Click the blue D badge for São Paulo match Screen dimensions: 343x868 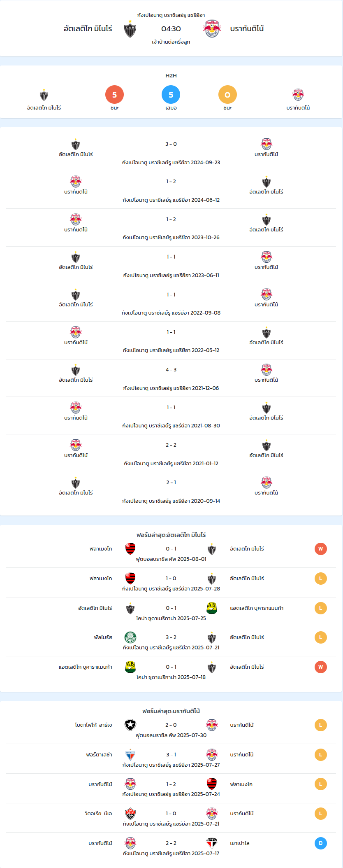[321, 843]
